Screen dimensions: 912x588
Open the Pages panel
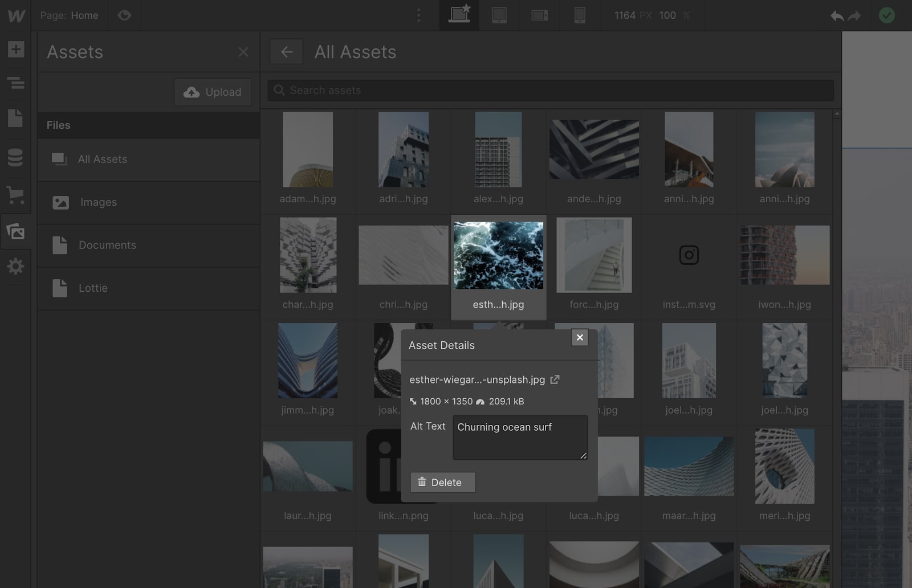pyautogui.click(x=16, y=119)
